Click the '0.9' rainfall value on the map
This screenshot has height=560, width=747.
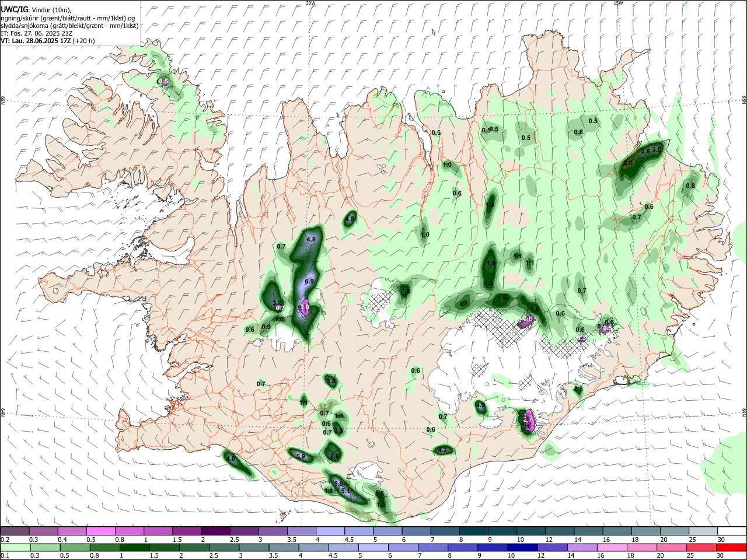pos(266,327)
